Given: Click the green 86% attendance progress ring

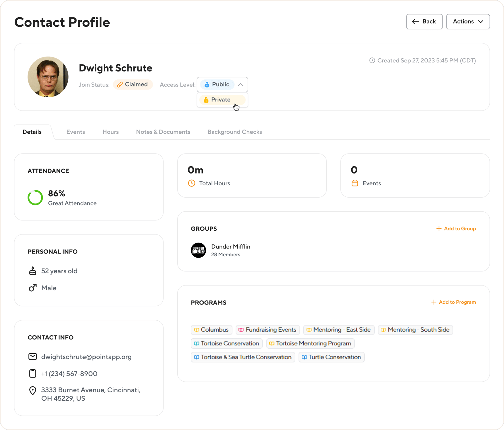Looking at the screenshot, I should 35,198.
